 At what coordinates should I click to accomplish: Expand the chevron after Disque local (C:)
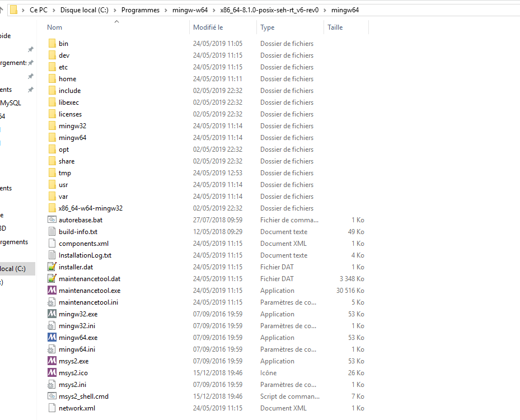(115, 10)
